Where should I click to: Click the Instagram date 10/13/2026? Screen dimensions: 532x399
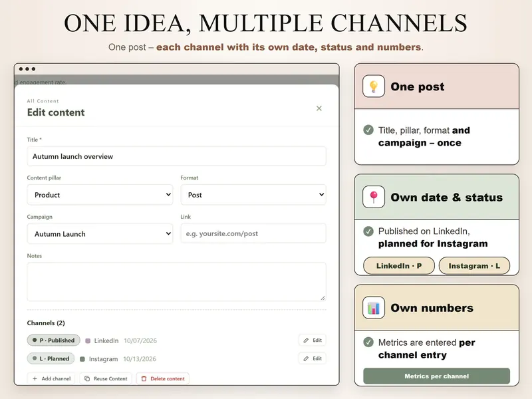pos(140,359)
